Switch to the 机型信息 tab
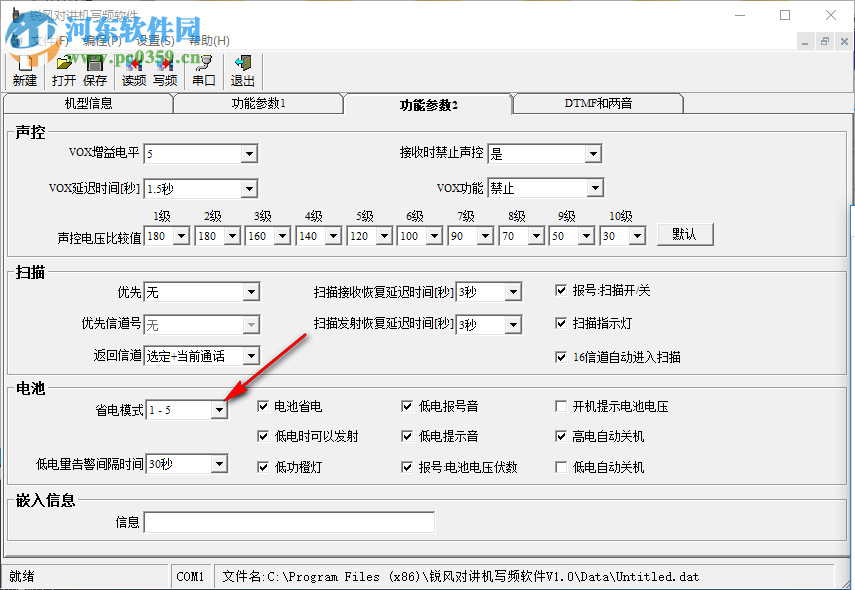 coord(90,102)
